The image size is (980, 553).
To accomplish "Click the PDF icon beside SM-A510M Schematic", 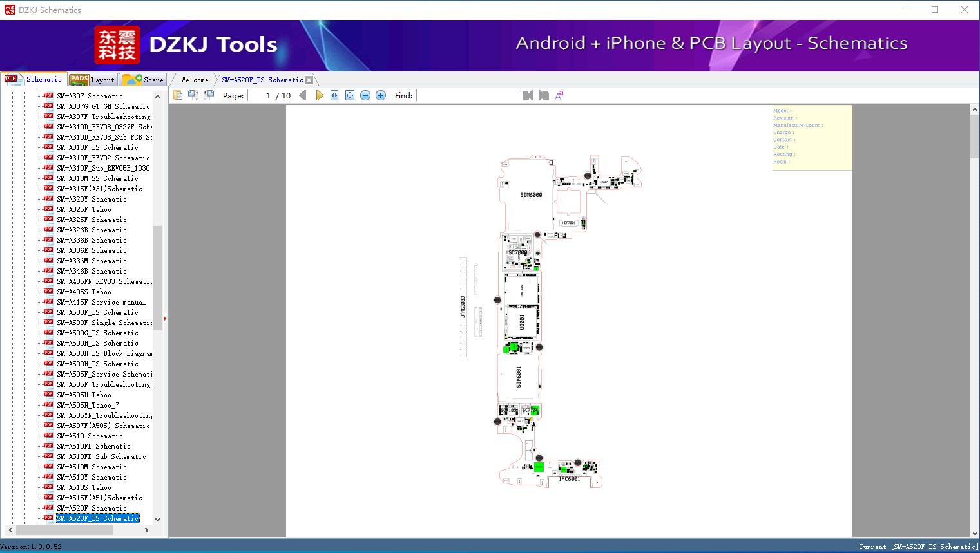I will pos(48,466).
